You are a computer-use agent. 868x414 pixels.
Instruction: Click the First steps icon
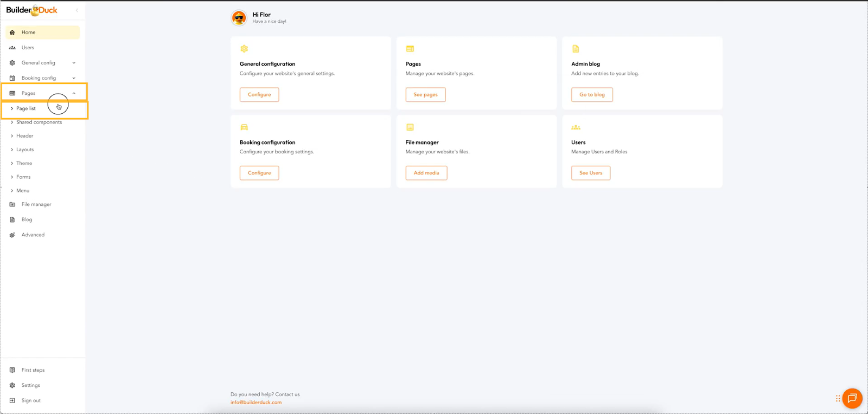point(12,370)
